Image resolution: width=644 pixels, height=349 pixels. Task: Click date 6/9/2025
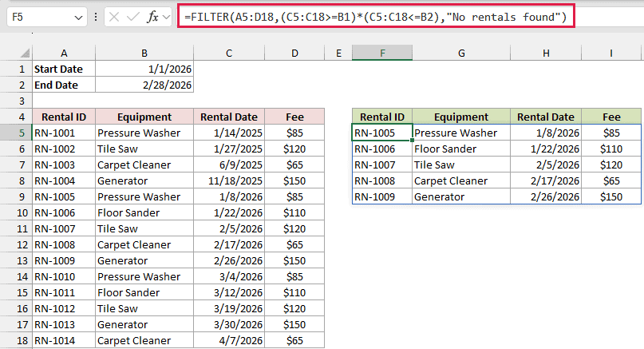pos(229,165)
